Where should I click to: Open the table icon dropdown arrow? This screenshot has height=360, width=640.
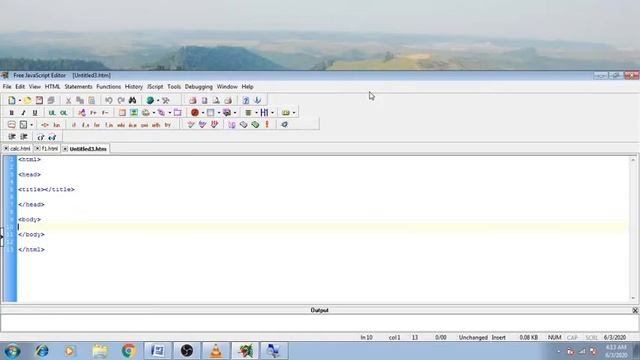pos(218,113)
